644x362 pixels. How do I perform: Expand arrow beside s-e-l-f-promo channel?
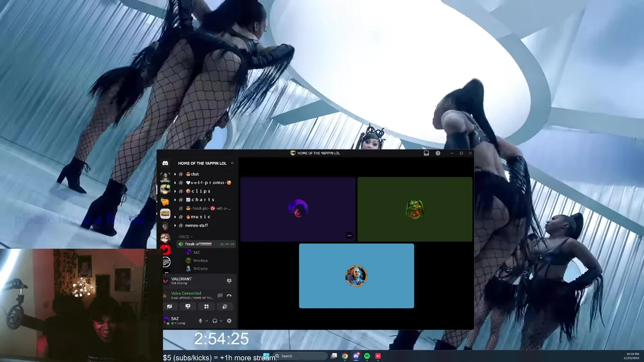175,183
